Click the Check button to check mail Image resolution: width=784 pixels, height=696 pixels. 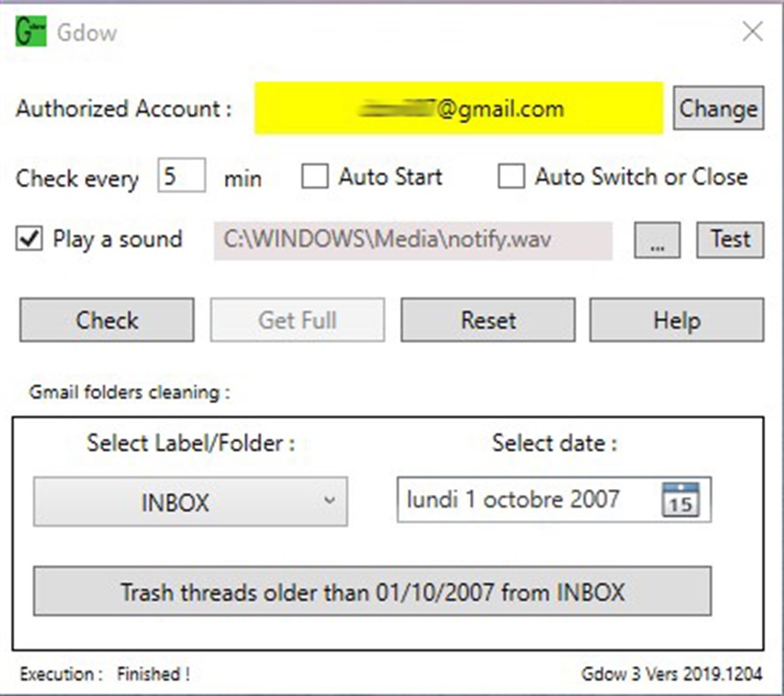[105, 320]
